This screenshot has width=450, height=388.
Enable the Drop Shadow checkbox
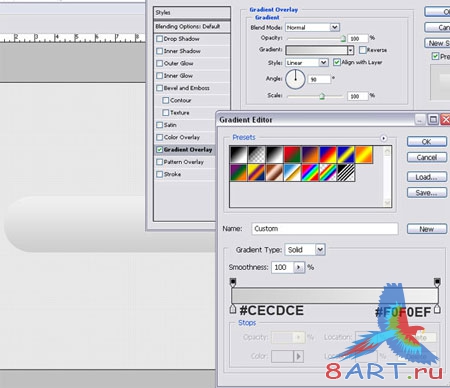click(159, 39)
